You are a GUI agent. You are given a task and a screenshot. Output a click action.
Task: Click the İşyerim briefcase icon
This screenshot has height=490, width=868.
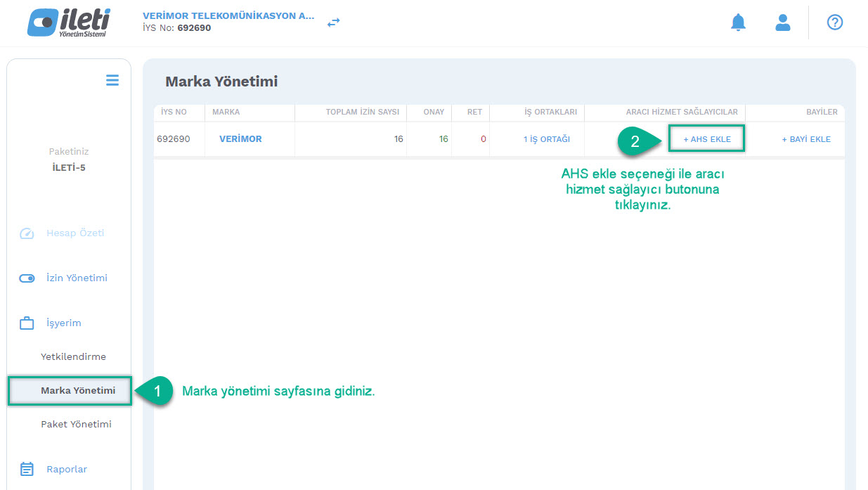coord(27,323)
